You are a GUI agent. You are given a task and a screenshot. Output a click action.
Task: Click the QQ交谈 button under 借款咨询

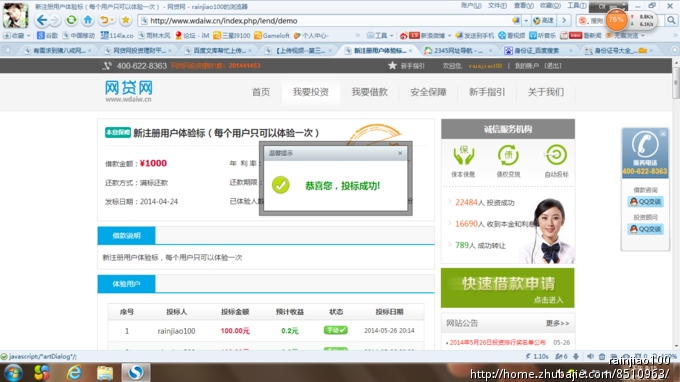(x=645, y=202)
